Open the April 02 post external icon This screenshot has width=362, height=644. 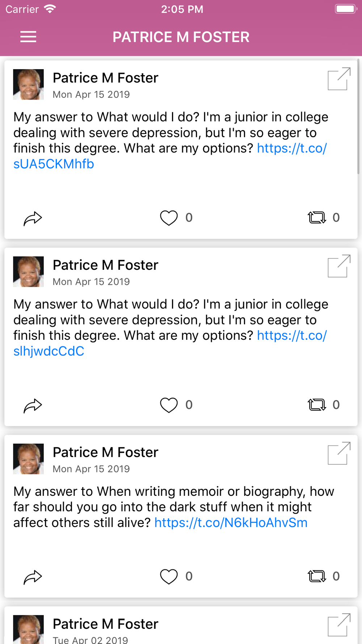pos(339,625)
